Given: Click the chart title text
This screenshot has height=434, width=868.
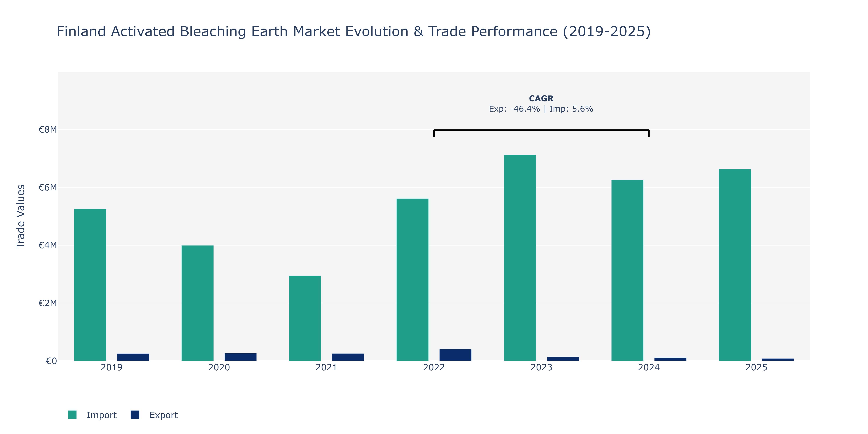Looking at the screenshot, I should (x=354, y=31).
